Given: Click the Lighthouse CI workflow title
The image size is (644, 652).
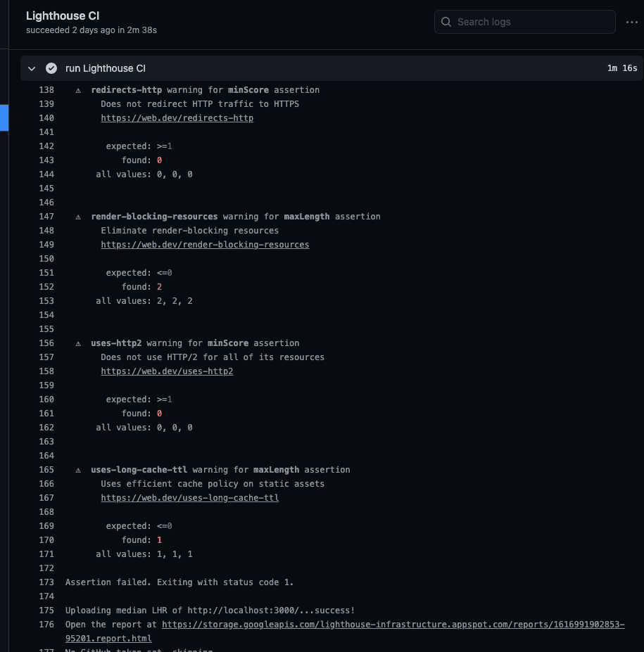Looking at the screenshot, I should point(62,15).
